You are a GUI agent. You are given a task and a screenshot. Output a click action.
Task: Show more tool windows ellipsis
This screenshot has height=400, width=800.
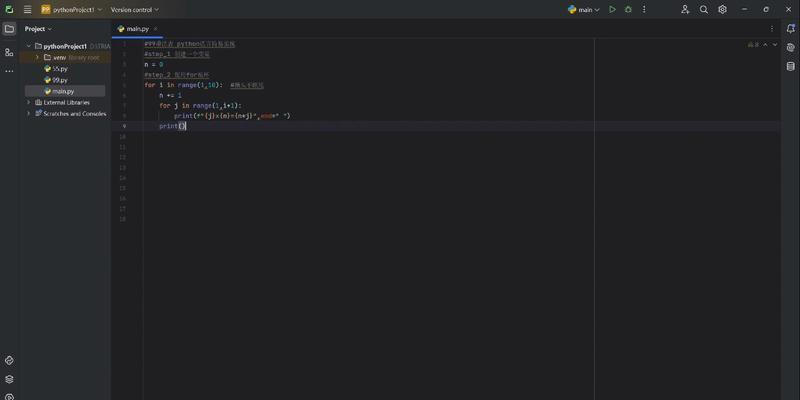coord(9,71)
